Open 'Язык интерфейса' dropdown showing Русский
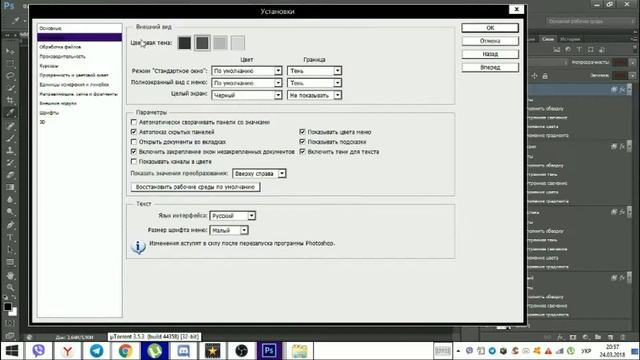The width and height of the screenshot is (640, 360). coord(233,216)
